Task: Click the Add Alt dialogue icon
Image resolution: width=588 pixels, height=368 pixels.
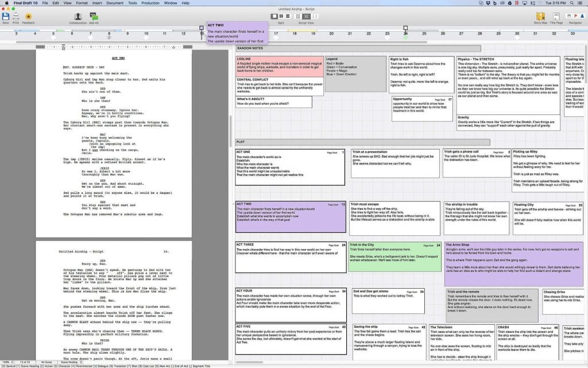Action: (x=93, y=16)
